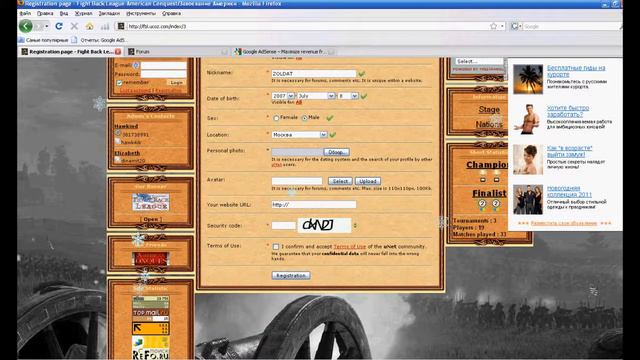Open the shirtless man ad thumbnail

point(528,119)
